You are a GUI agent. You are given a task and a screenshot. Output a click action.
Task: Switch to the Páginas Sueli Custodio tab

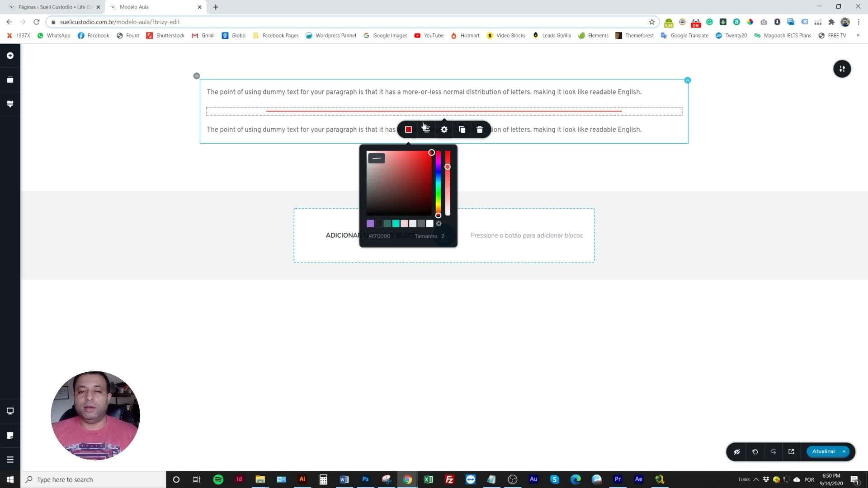[x=55, y=7]
